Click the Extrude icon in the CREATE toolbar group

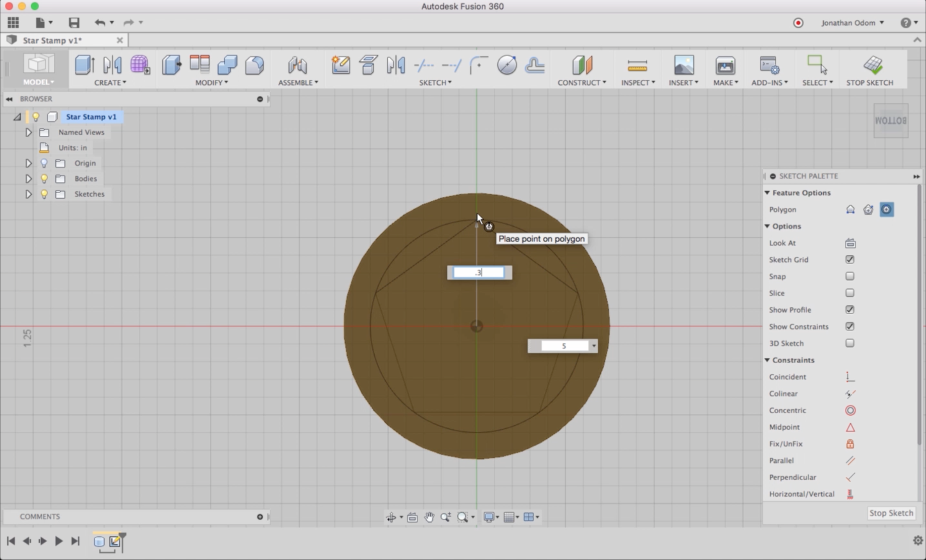[84, 65]
